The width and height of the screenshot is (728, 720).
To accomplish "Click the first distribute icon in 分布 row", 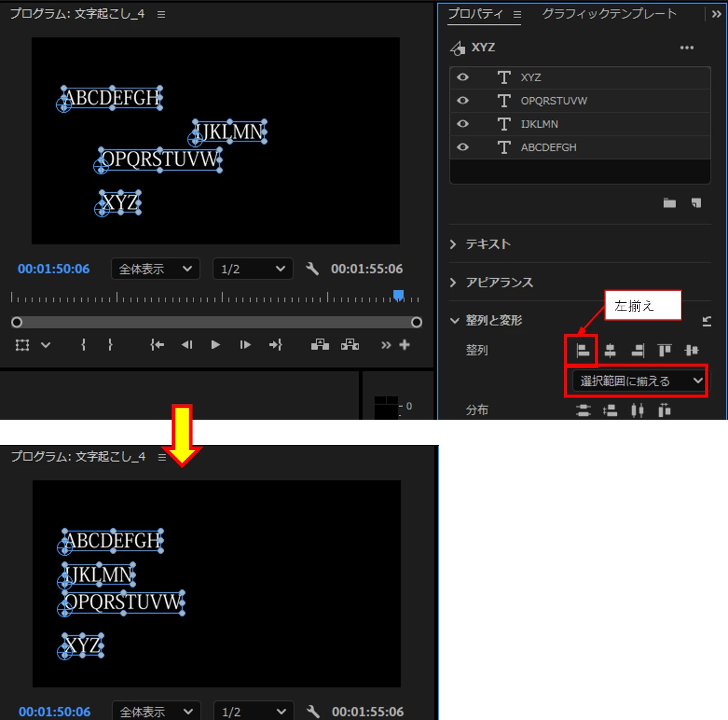I will pyautogui.click(x=583, y=410).
